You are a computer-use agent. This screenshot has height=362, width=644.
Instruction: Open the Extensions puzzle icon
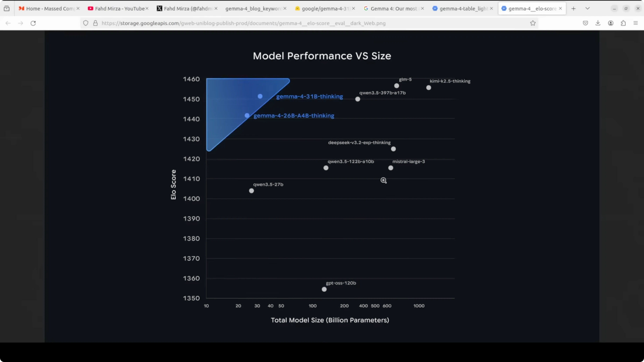[623, 23]
